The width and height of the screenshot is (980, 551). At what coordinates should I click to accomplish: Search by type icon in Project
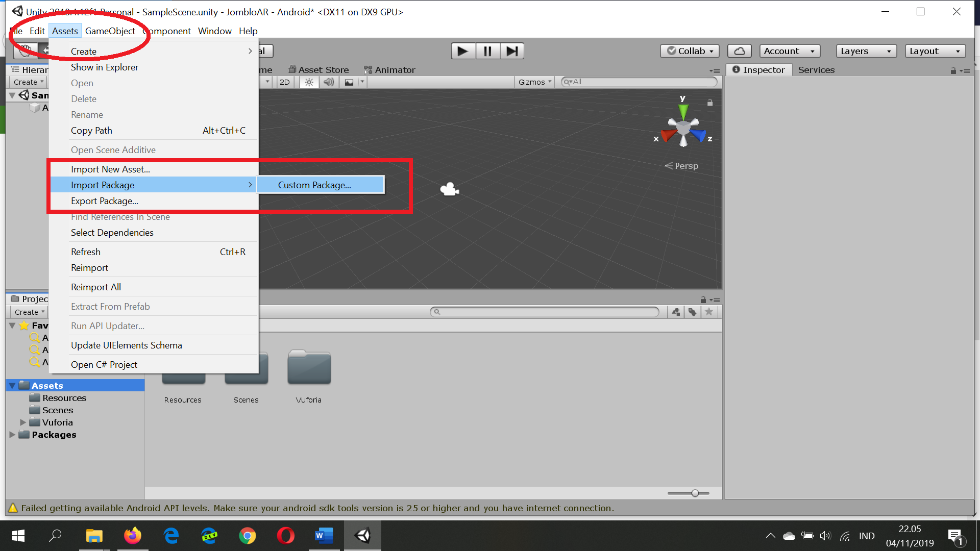pyautogui.click(x=676, y=312)
